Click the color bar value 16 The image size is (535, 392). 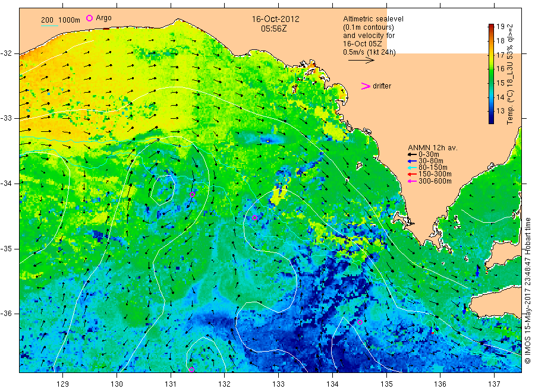coord(500,69)
